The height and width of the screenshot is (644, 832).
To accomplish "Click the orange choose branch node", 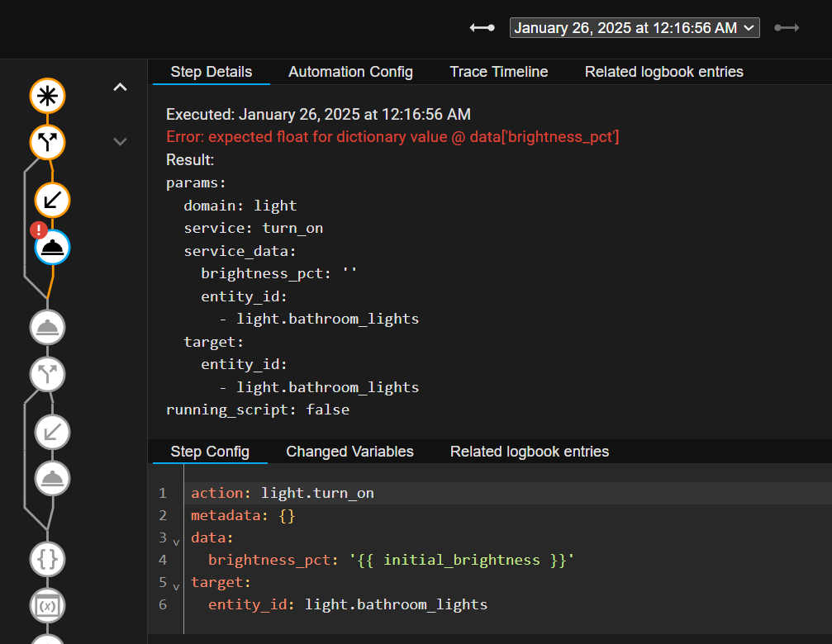I will point(47,142).
